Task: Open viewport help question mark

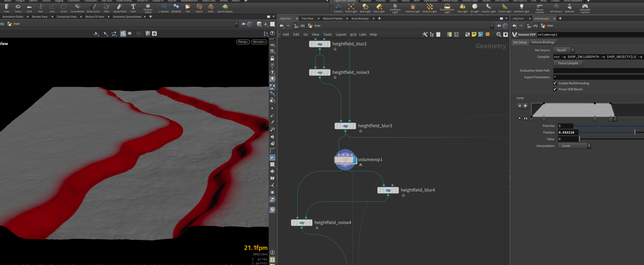Action: click(273, 33)
